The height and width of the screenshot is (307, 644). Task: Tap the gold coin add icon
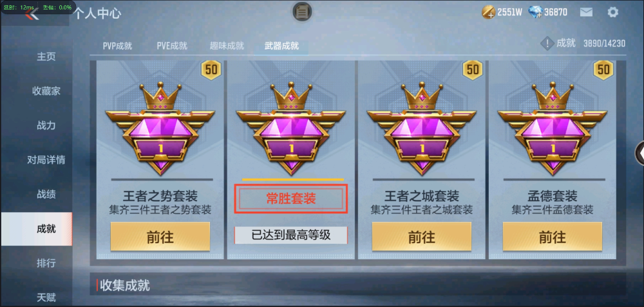[x=488, y=12]
